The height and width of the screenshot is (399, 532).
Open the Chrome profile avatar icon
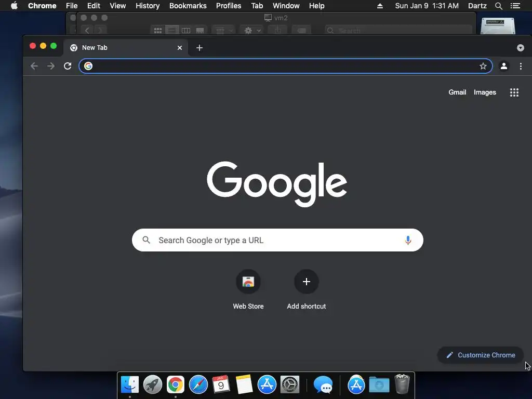[504, 66]
